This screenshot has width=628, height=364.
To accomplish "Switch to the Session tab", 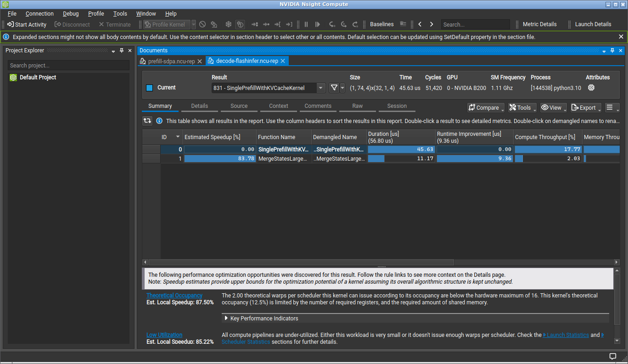I will [x=397, y=106].
